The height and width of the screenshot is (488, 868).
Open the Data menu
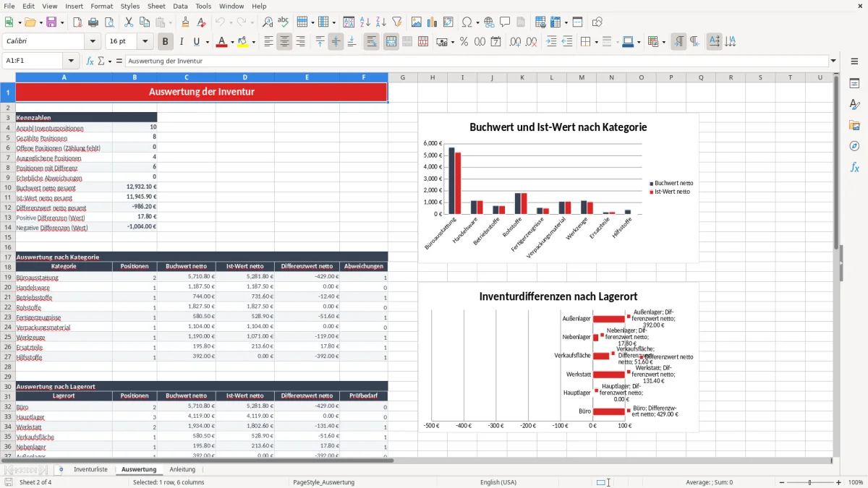click(x=180, y=6)
